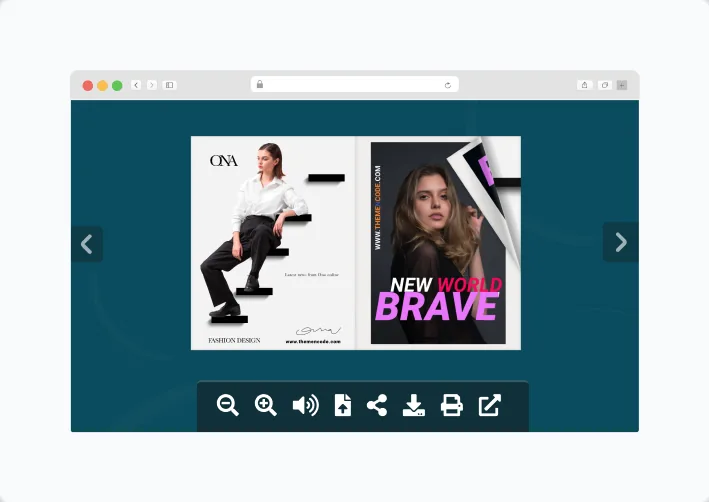
Task: Click the www.themencode.com text on left page
Action: tap(313, 341)
